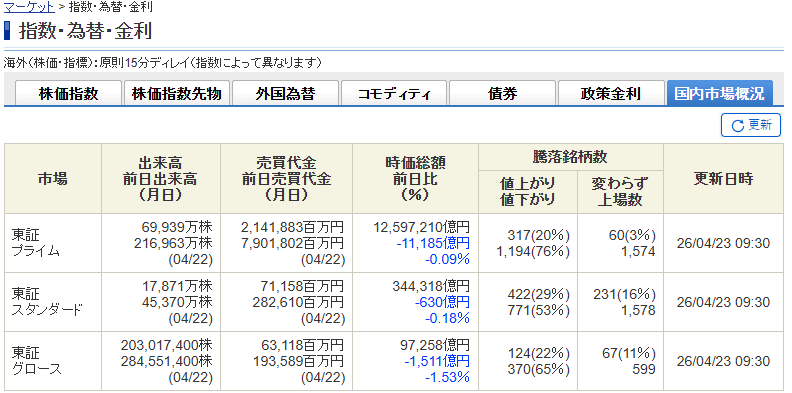Click the -630億円 change value
Screen dimensions: 792x393
coord(442,302)
